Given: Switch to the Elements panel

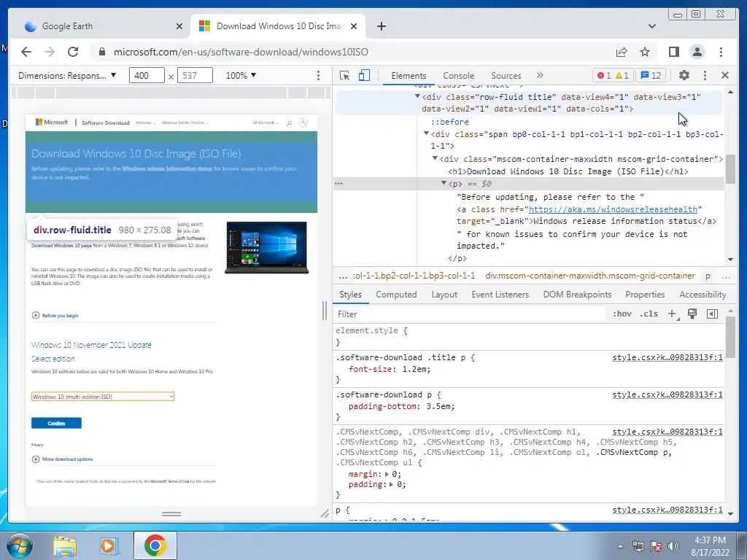Looking at the screenshot, I should click(409, 76).
